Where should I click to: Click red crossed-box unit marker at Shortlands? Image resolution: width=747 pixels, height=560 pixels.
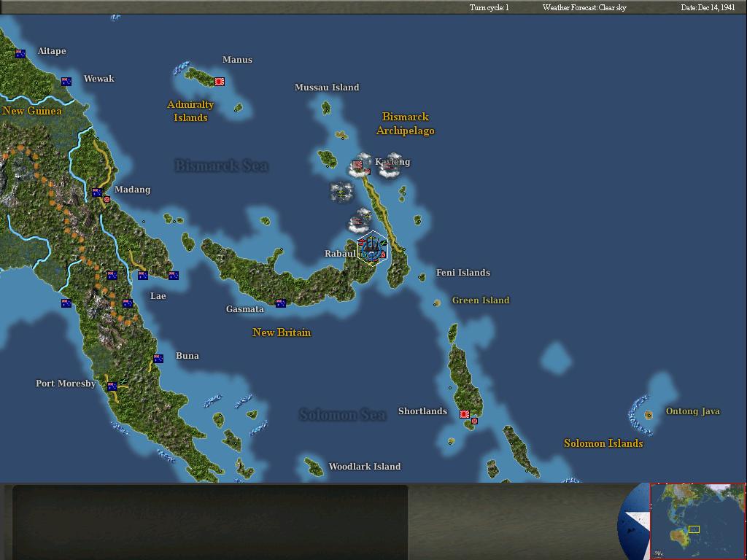[x=474, y=421]
